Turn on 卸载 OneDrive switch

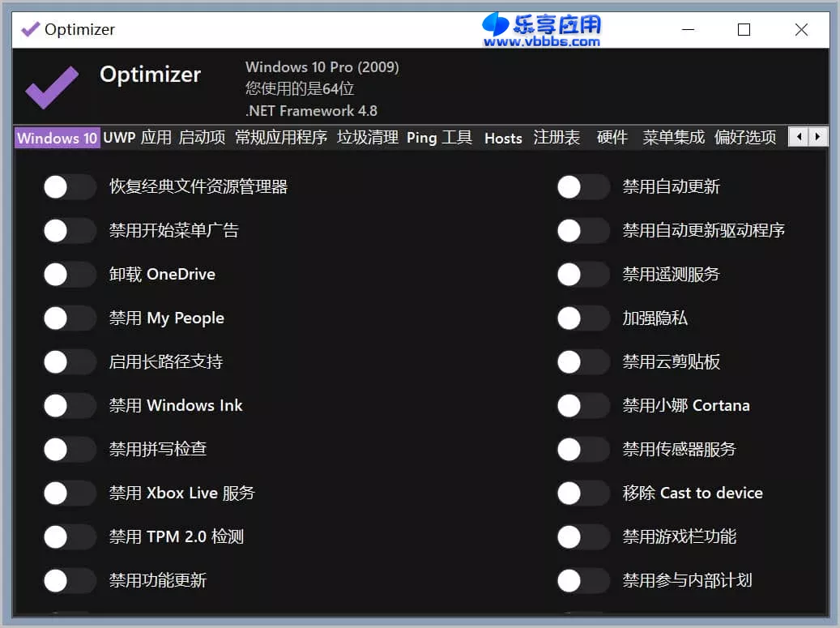click(70, 274)
